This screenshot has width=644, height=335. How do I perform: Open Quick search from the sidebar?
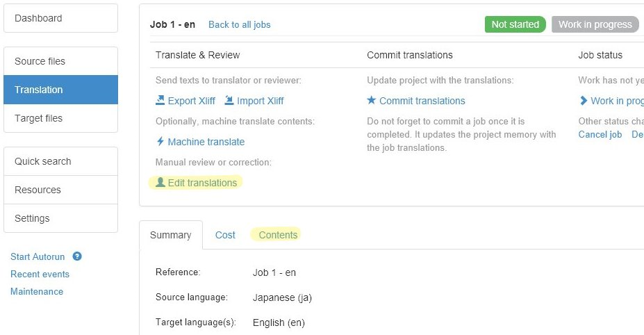60,161
